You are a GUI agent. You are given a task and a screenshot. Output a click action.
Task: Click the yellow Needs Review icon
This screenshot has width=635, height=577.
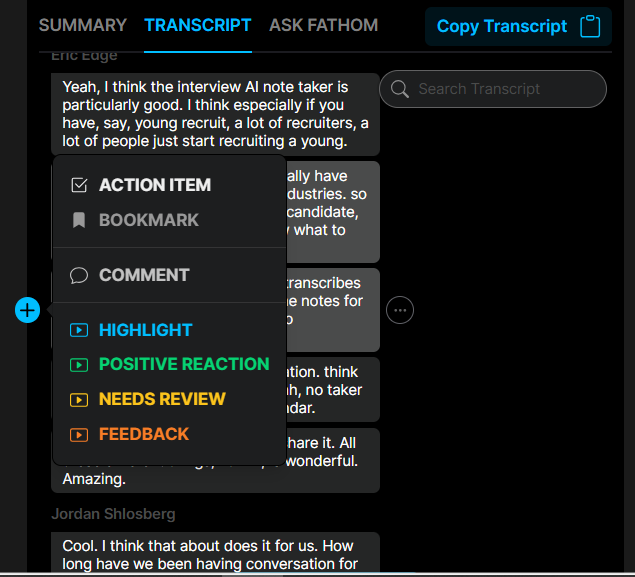coord(79,399)
